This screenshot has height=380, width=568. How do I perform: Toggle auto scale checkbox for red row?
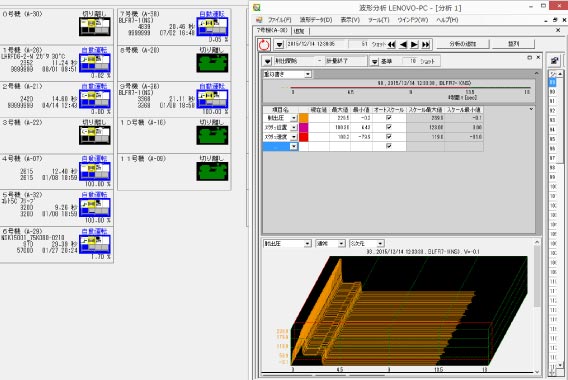coord(389,137)
